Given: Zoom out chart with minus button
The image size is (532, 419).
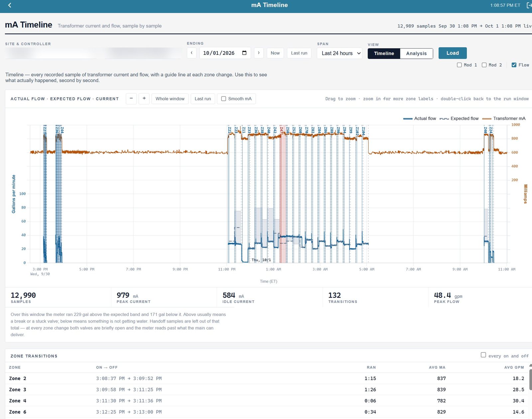Looking at the screenshot, I should (x=131, y=98).
